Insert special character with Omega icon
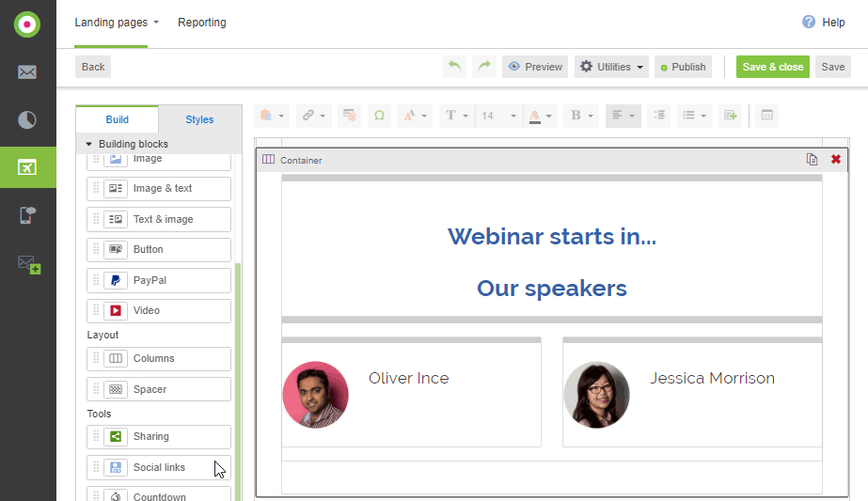This screenshot has width=868, height=501. coord(379,116)
